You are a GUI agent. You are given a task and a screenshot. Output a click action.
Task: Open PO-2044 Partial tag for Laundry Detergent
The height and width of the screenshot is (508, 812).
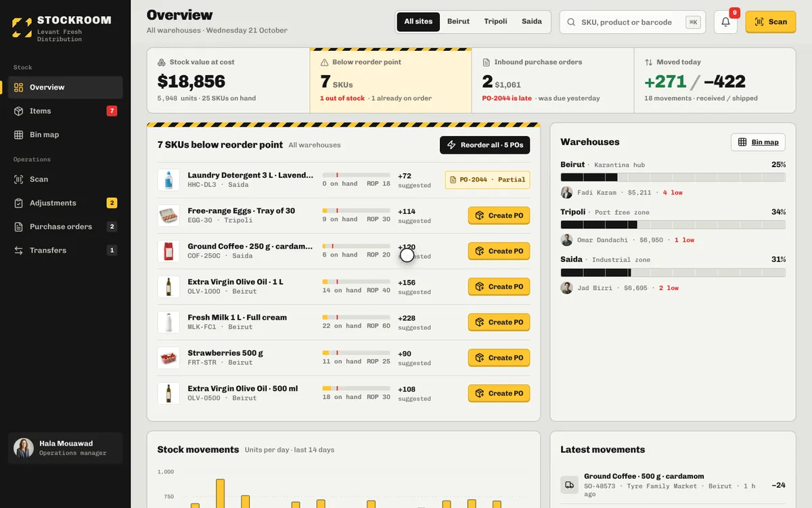[x=487, y=180]
